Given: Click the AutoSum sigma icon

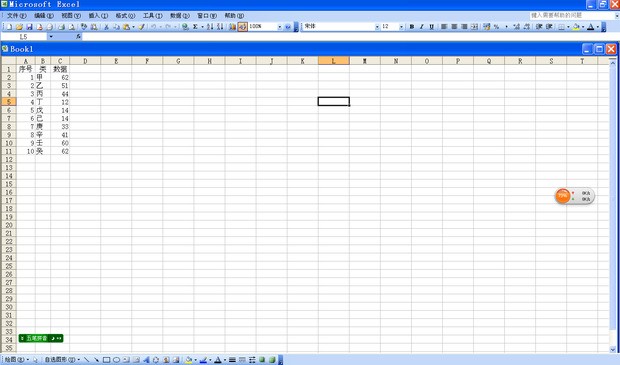Looking at the screenshot, I should click(195, 26).
